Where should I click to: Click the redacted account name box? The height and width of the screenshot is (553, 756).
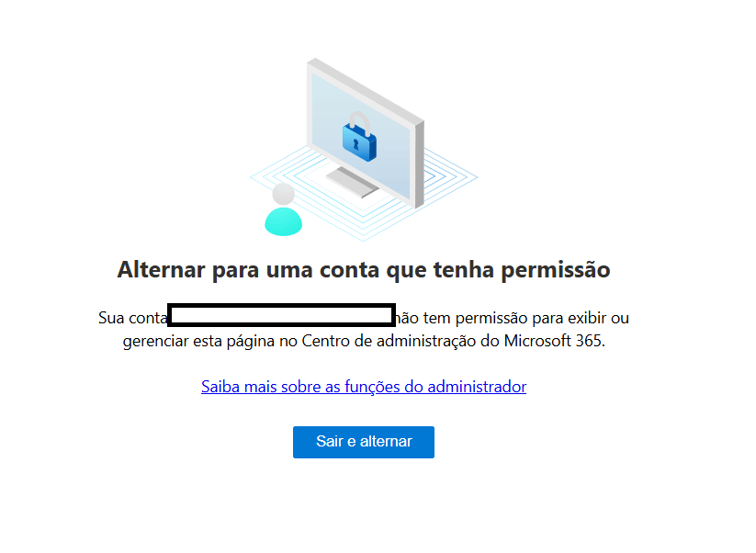coord(282,315)
